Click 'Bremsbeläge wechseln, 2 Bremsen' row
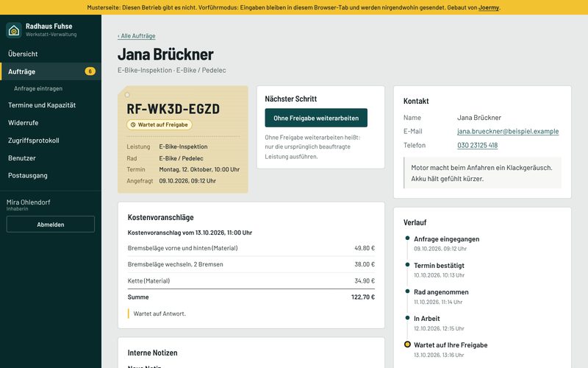 (251, 264)
